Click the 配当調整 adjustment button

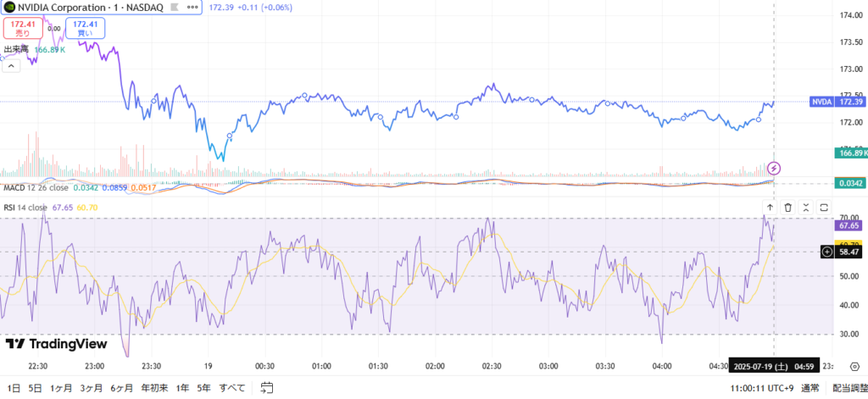849,388
